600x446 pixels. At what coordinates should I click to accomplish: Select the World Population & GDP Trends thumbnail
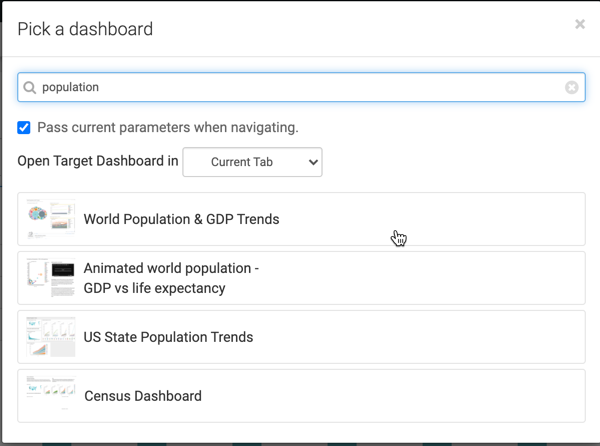click(51, 219)
